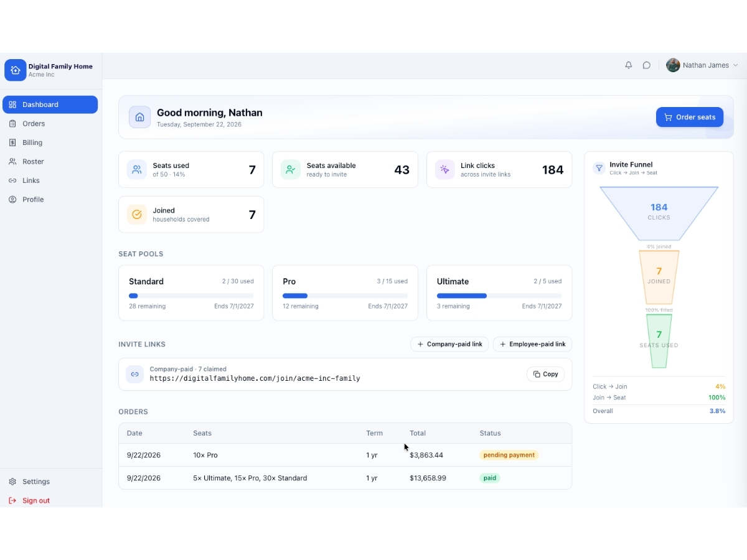The height and width of the screenshot is (560, 747).
Task: Click the Digital Family Home logo icon
Action: click(x=16, y=70)
